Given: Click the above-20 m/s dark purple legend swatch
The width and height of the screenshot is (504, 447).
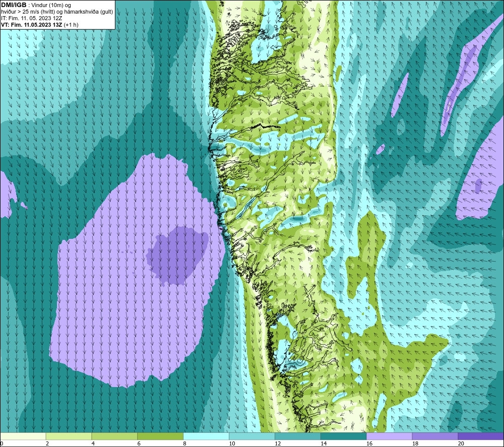Looking at the screenshot, I should point(481,436).
